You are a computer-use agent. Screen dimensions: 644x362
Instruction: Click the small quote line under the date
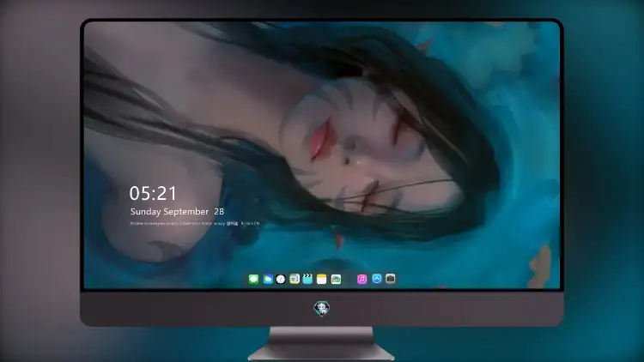click(195, 224)
